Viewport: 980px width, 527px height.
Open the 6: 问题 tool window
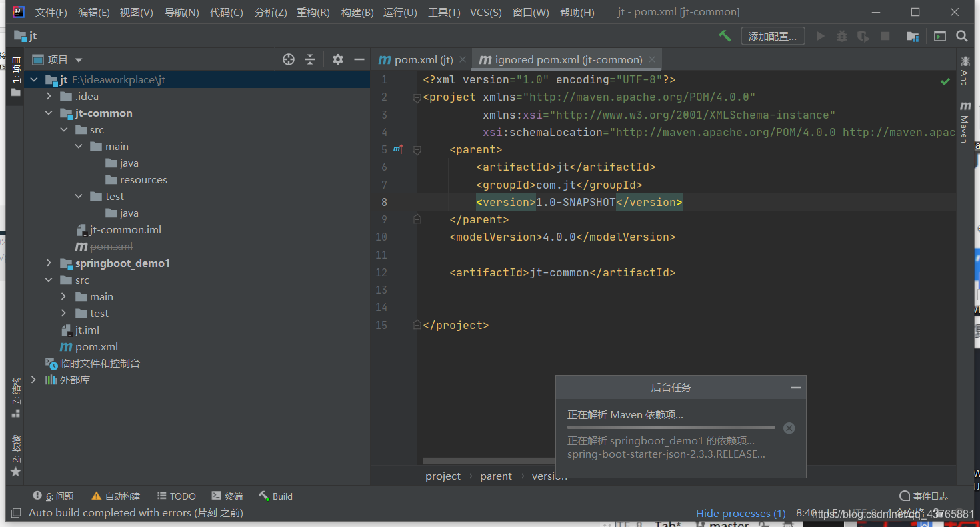pyautogui.click(x=53, y=496)
